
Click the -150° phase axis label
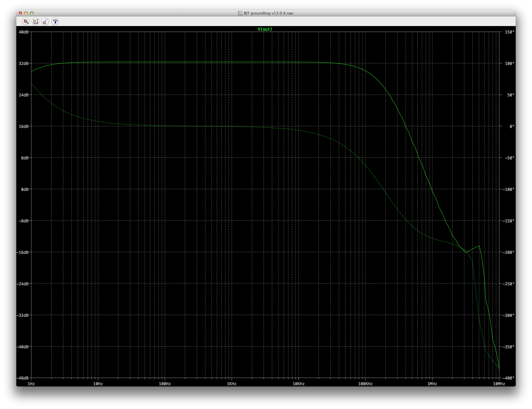pyautogui.click(x=509, y=221)
